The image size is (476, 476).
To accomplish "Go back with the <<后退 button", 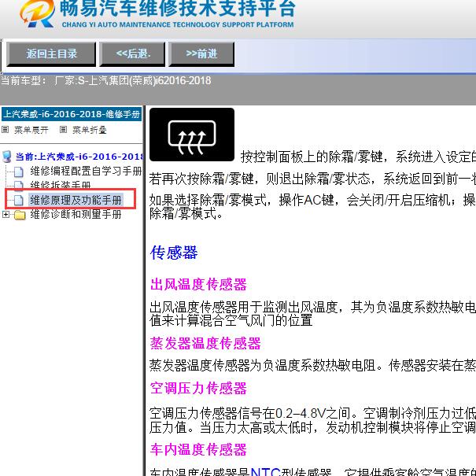I will coord(132,54).
